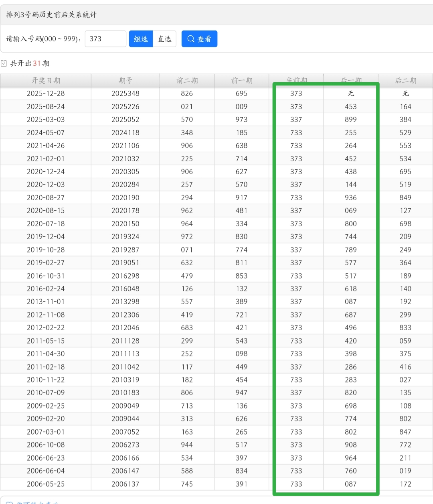Screen dimensions: 433x504
Task: Click the 前一期 column header
Action: click(x=241, y=81)
